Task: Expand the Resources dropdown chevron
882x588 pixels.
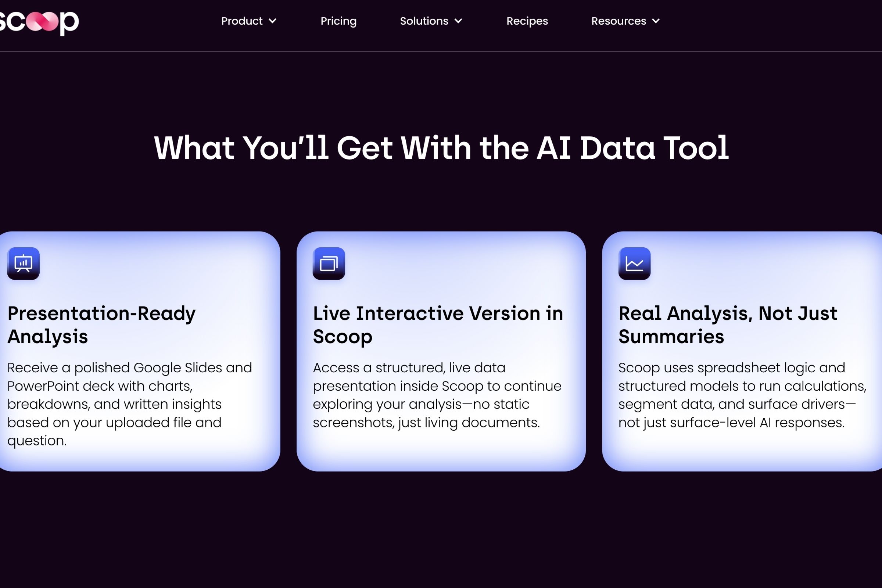Action: 656,21
